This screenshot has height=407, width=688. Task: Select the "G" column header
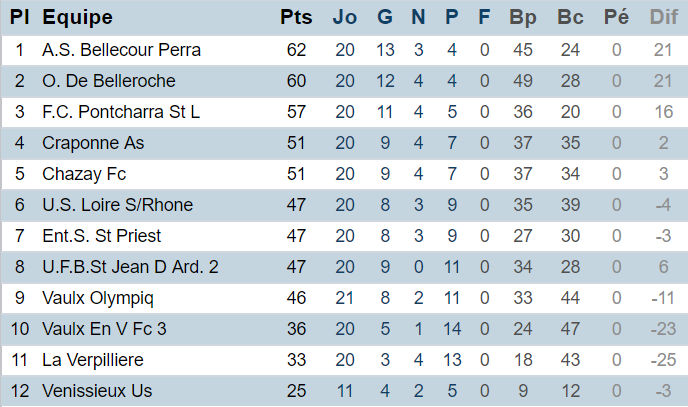coord(385,17)
